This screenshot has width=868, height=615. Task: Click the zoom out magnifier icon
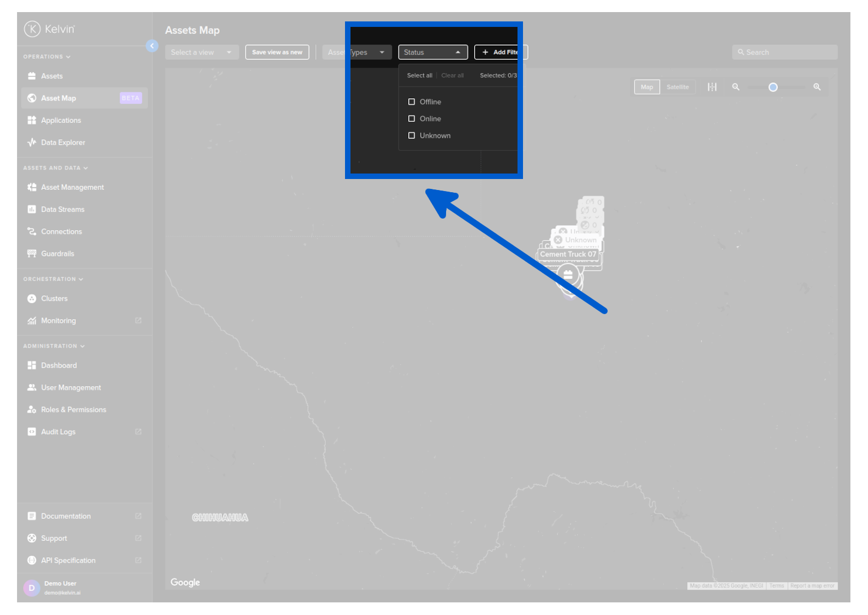point(736,87)
